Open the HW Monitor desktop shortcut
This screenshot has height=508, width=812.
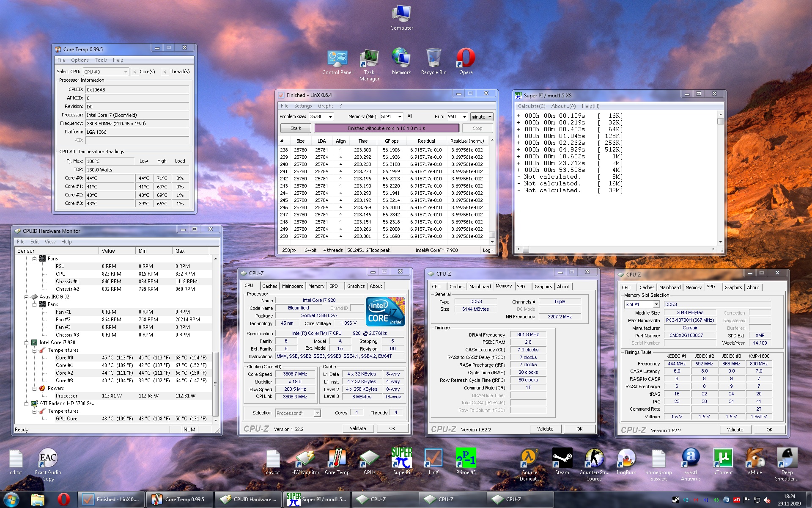point(305,459)
